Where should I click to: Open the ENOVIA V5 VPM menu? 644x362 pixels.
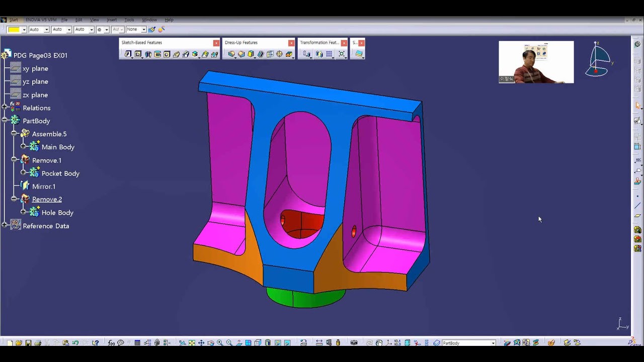point(41,20)
